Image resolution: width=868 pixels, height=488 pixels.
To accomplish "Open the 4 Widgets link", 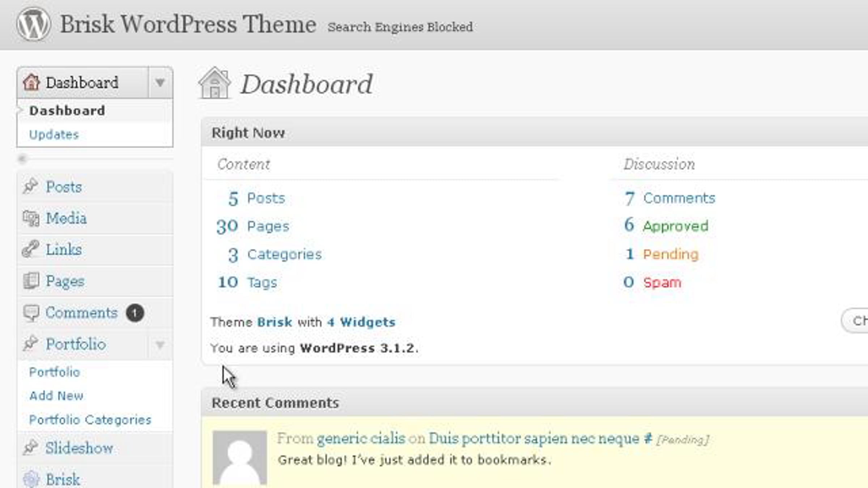I will click(361, 322).
